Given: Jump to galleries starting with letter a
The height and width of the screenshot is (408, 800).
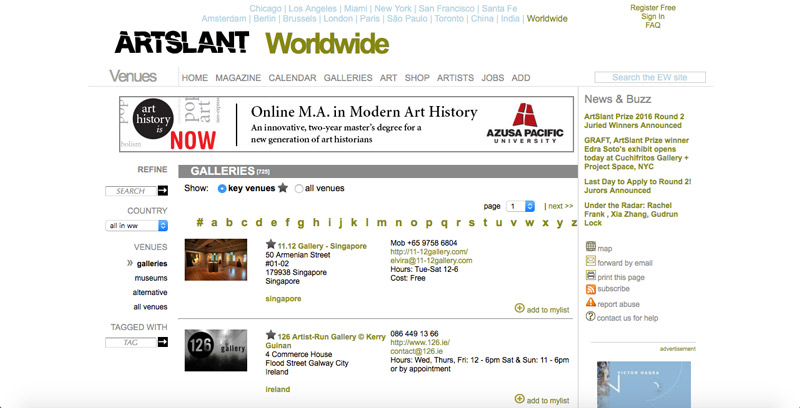Looking at the screenshot, I should 214,222.
